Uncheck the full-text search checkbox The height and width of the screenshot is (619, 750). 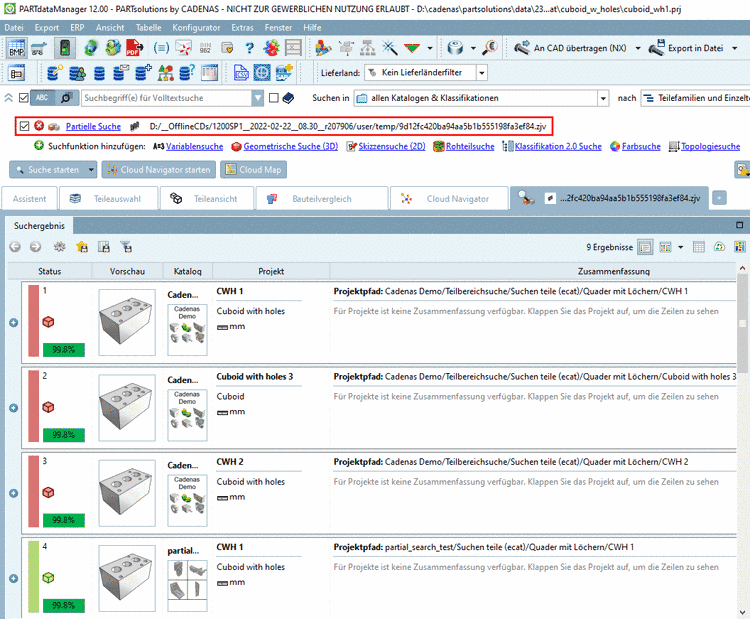[x=23, y=98]
